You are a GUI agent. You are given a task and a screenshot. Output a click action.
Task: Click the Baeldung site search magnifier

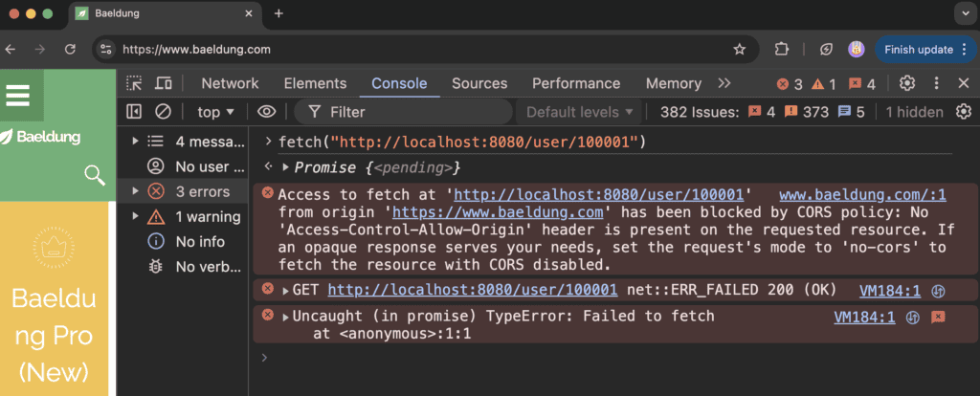(94, 174)
